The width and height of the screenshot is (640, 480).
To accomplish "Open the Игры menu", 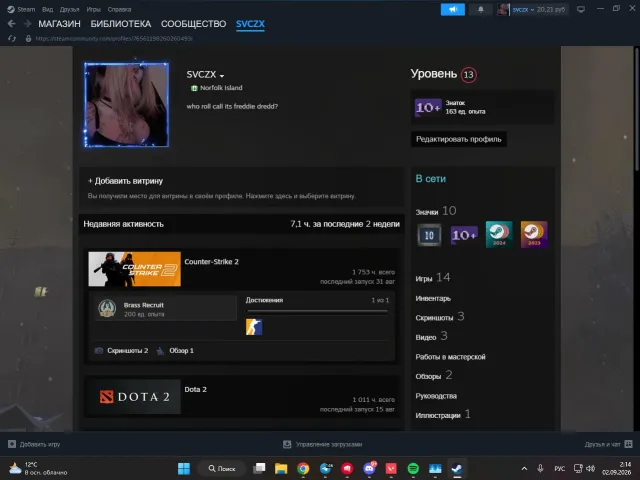I will point(93,9).
